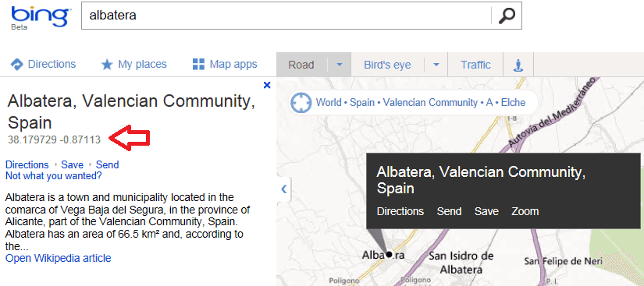The image size is (644, 286).
Task: Select Valencian Community in breadcrumb
Action: tap(430, 102)
